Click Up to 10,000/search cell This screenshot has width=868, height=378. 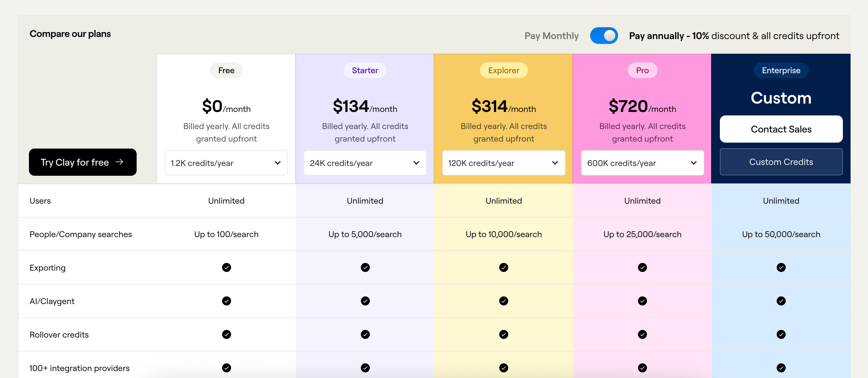[x=504, y=234]
